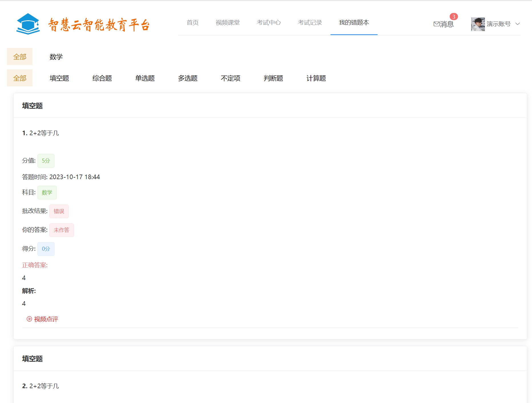The image size is (532, 403).
Task: Click the 5分 score value tag
Action: (46, 161)
